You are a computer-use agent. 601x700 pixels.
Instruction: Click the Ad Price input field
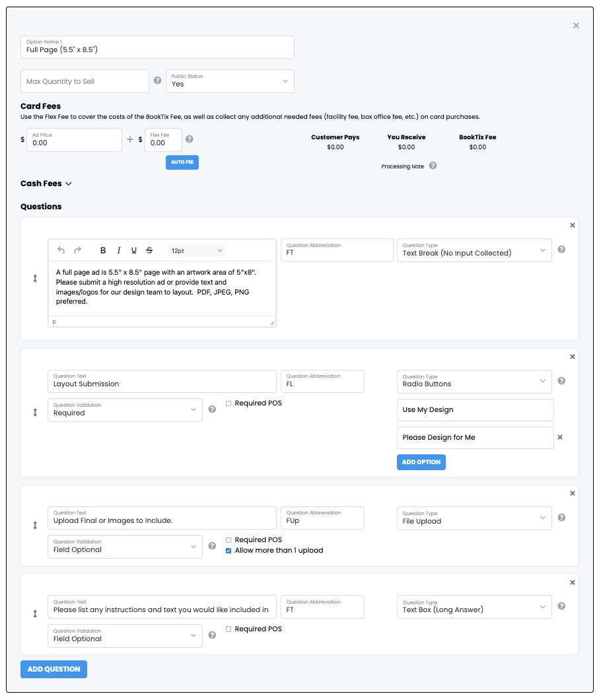click(74, 140)
